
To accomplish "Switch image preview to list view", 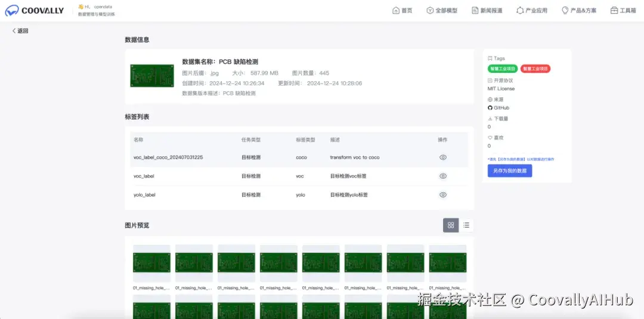I will (466, 225).
